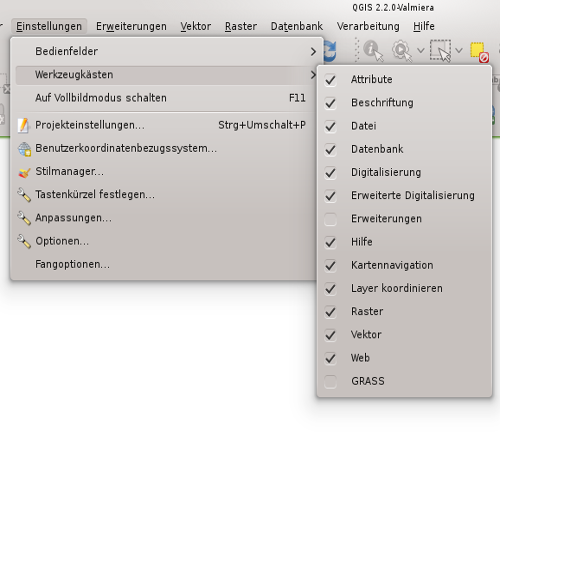Open the Datenbank menu in menu bar

click(x=297, y=27)
